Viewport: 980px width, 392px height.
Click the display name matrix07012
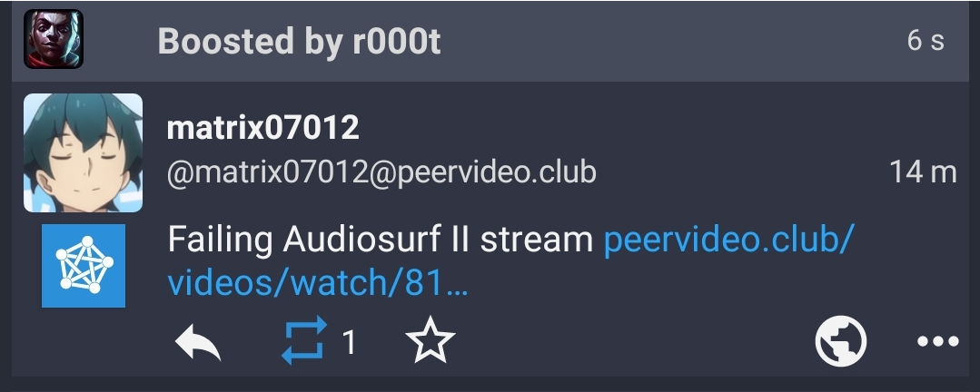[263, 128]
